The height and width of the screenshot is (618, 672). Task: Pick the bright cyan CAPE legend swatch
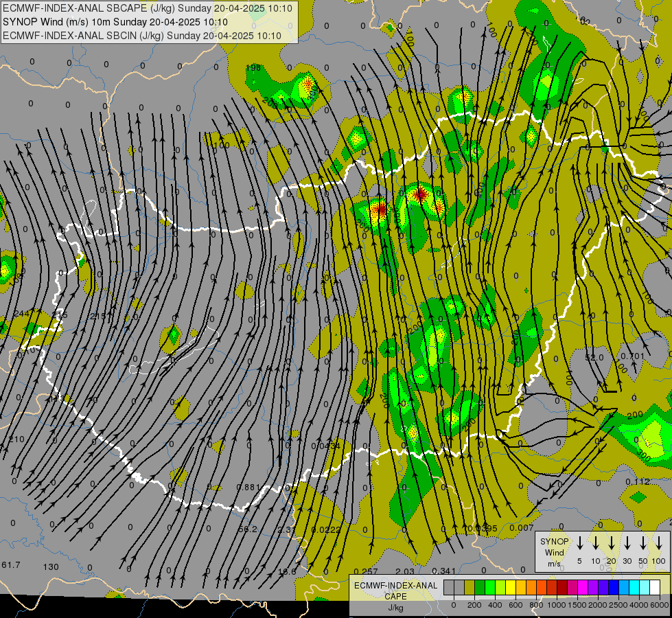[635, 587]
